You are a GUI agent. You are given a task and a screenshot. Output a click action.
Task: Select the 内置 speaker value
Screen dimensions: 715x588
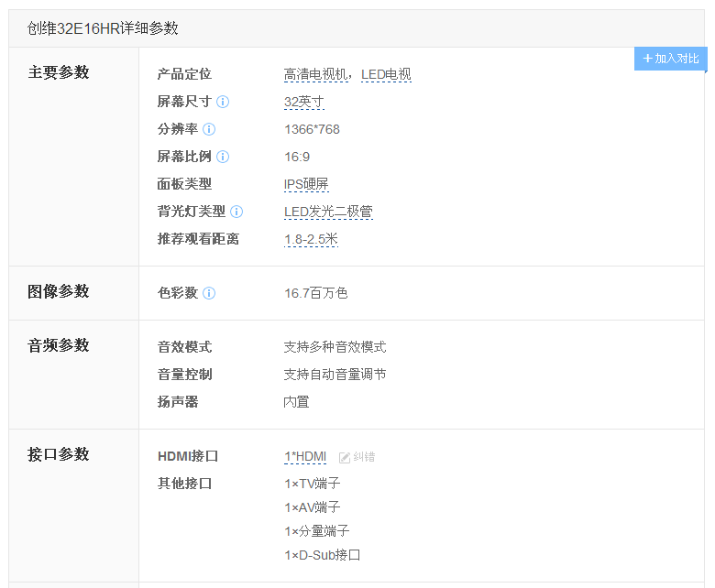coord(296,402)
